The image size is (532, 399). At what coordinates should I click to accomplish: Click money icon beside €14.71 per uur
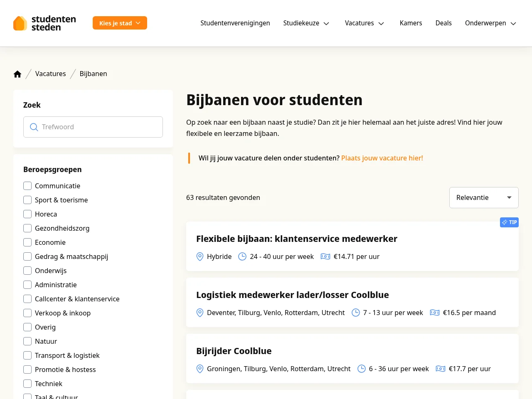pos(325,257)
